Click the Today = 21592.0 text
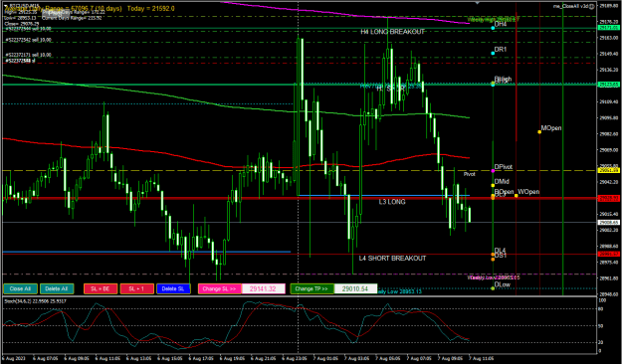This screenshot has height=364, width=622. (150, 8)
